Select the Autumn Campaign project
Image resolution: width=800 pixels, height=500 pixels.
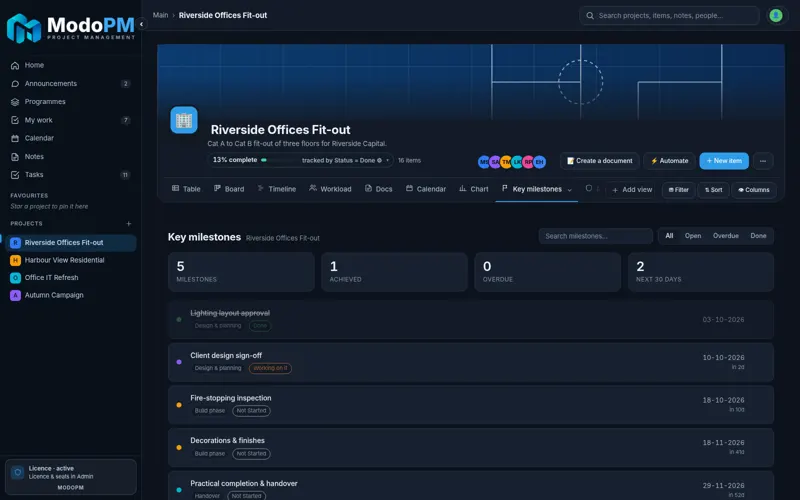(71, 295)
